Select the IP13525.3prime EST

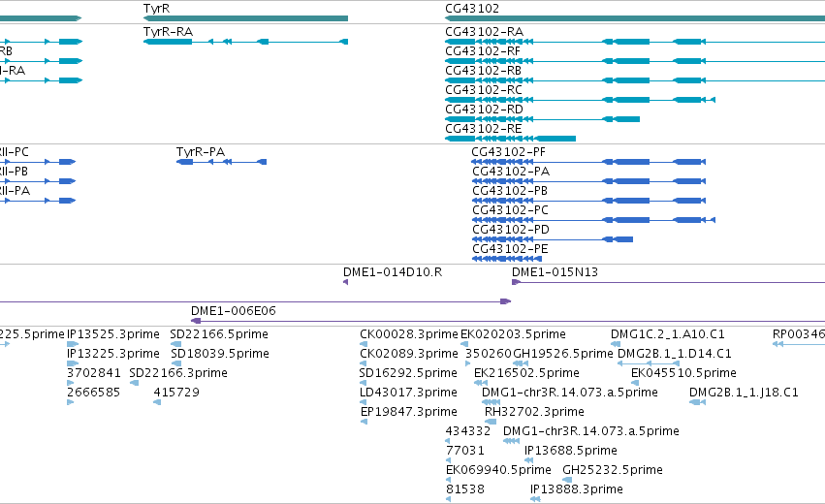point(113,334)
